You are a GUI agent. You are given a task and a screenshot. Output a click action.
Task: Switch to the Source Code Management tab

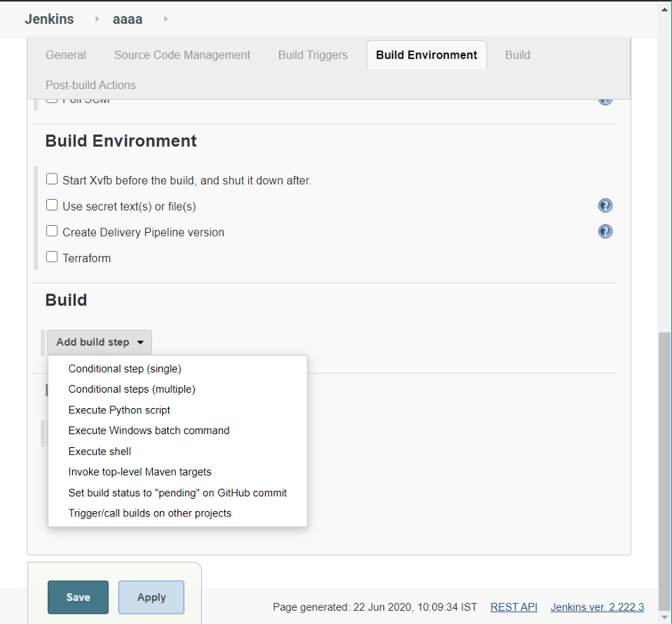pos(182,55)
